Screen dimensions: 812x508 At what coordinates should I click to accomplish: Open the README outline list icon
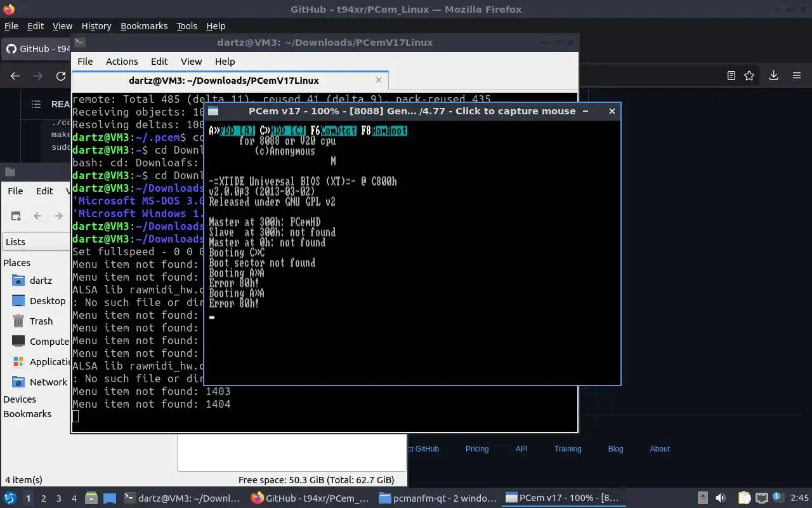pos(36,104)
